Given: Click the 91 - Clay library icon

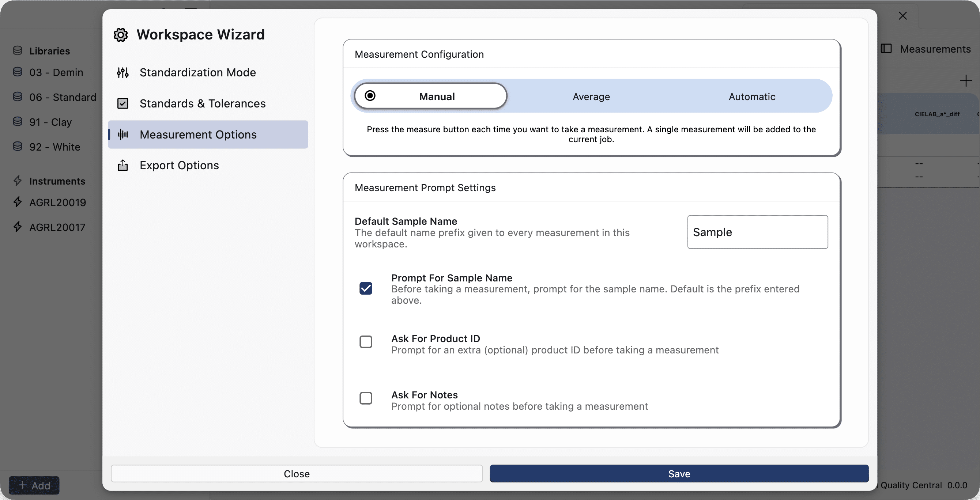Looking at the screenshot, I should click(x=18, y=122).
